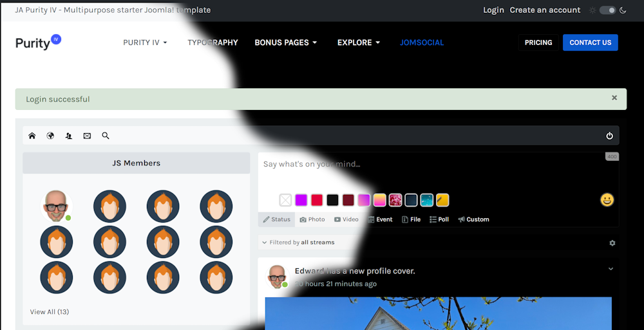Choose the no-background crossed swatch

click(x=285, y=200)
